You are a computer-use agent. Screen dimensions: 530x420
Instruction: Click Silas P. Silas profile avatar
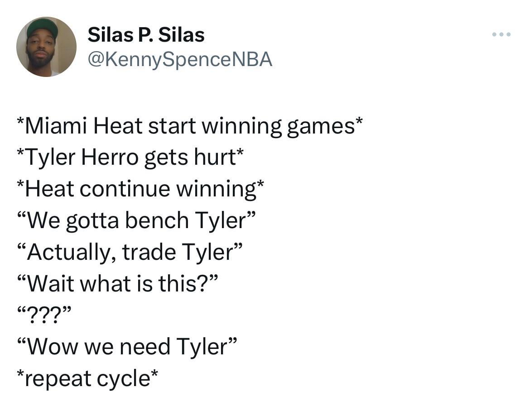point(46,47)
